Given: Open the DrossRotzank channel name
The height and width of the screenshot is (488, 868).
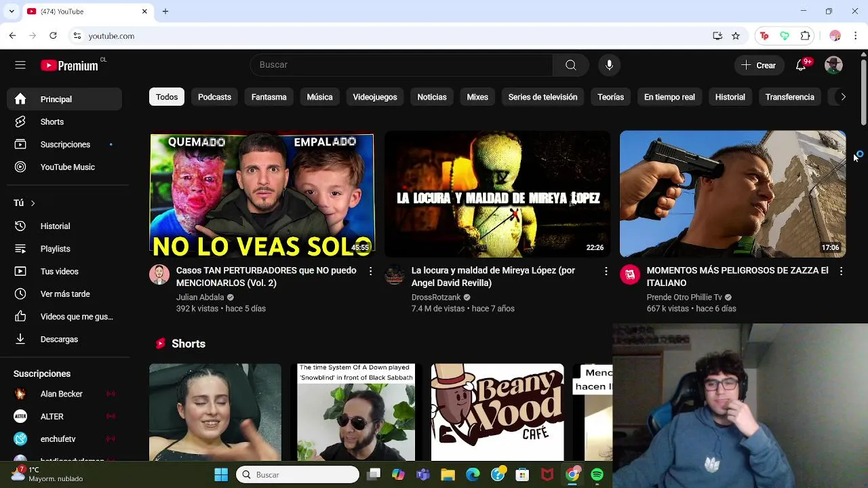Looking at the screenshot, I should tap(436, 298).
